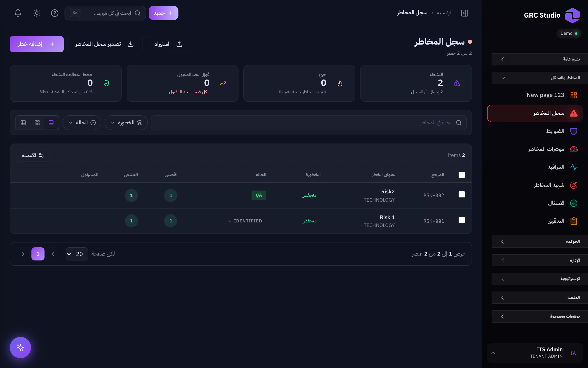
Task: Click Risk 1 title
Action: [387, 217]
